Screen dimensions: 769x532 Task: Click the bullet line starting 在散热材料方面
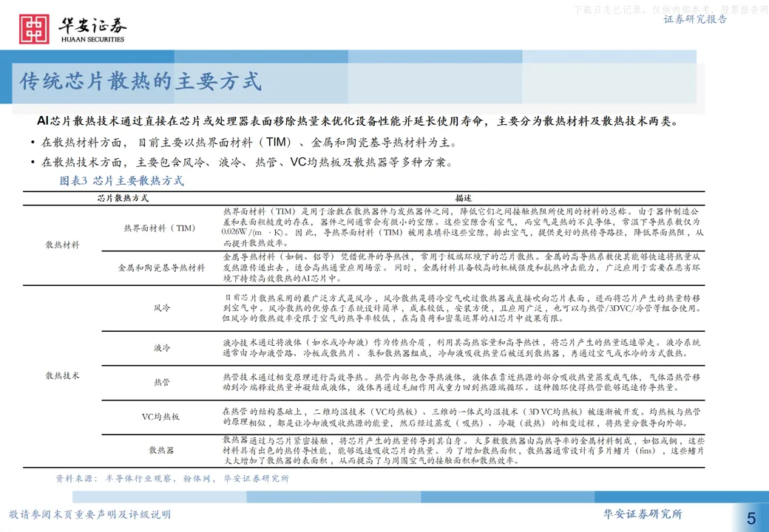click(244, 143)
